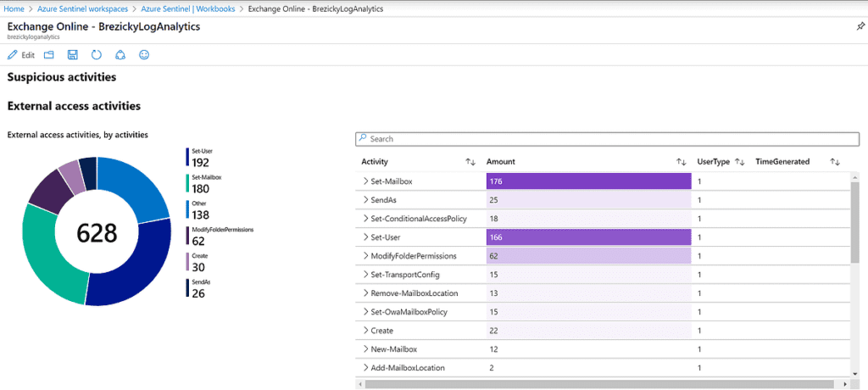This screenshot has width=868, height=390.
Task: Click scroll down arrow of table
Action: [x=854, y=373]
